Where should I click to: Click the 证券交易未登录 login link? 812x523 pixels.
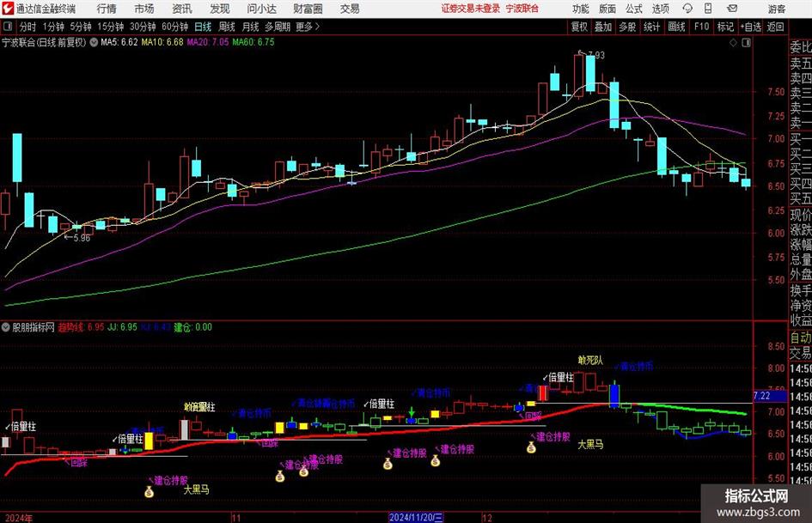coord(471,9)
